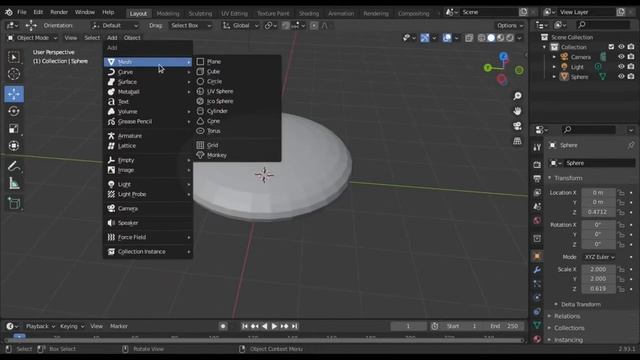640x360 pixels.
Task: Select the Select Box tool icon
Action: coord(14,57)
